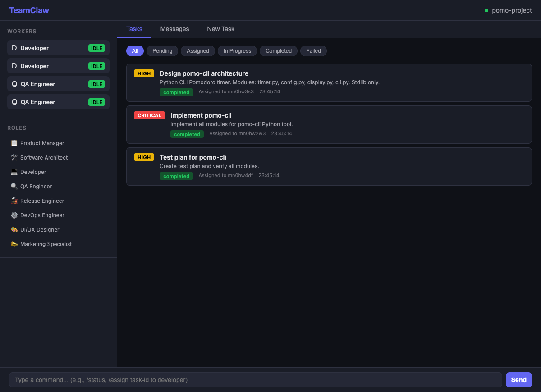Select the Product Manager role icon
Image resolution: width=541 pixels, height=392 pixels.
tap(14, 143)
